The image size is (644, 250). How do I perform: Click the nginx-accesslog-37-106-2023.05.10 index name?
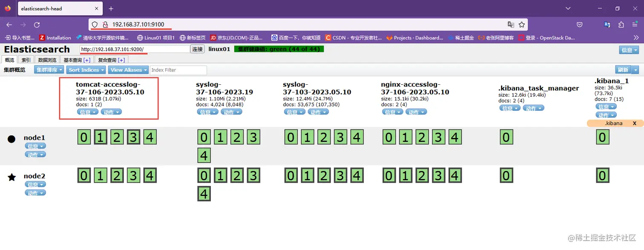coord(415,88)
